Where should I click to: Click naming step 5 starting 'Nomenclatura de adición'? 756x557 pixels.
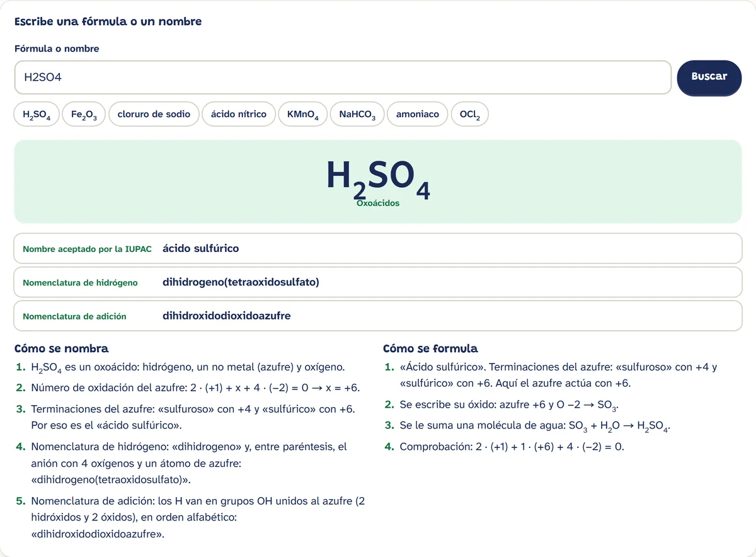click(x=191, y=518)
